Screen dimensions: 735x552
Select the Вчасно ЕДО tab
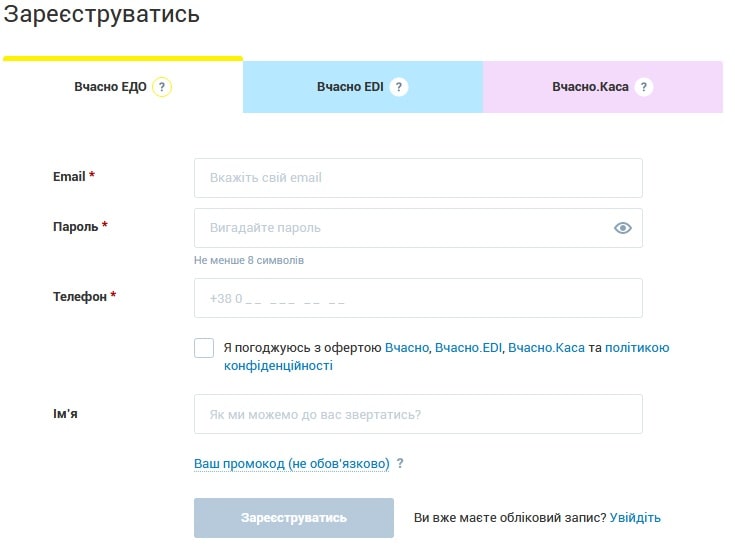click(123, 87)
